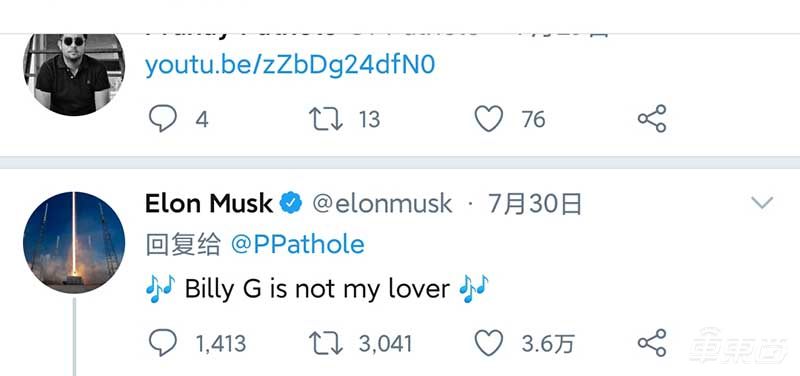Open the Billy G is not my lover tweet text
The image size is (800, 376).
pos(317,289)
